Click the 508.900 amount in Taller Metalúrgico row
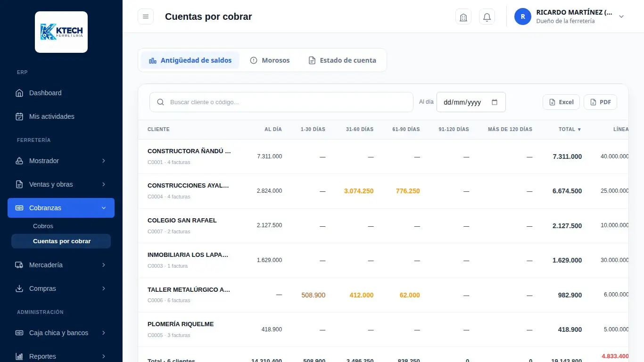Viewport: 644px width, 362px height. (313, 295)
